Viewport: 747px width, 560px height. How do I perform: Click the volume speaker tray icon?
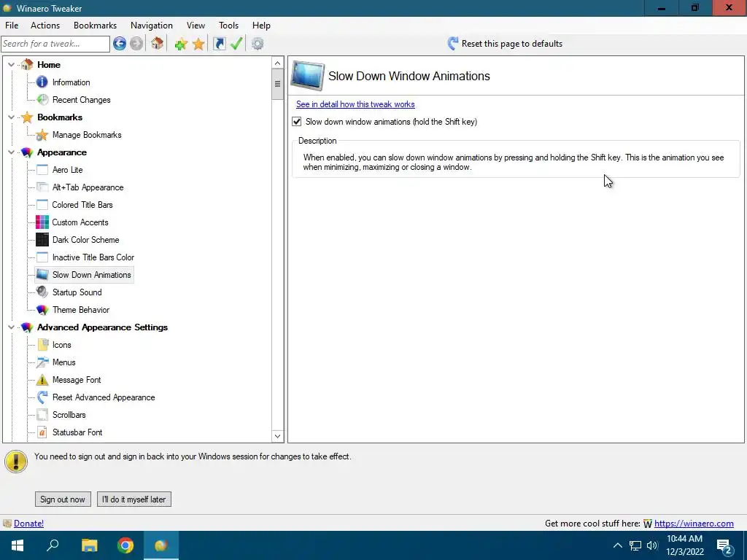[x=652, y=545]
